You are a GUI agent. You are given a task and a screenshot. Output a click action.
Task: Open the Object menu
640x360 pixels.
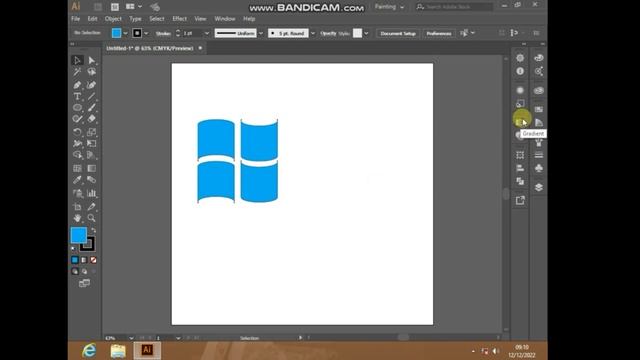(113, 19)
